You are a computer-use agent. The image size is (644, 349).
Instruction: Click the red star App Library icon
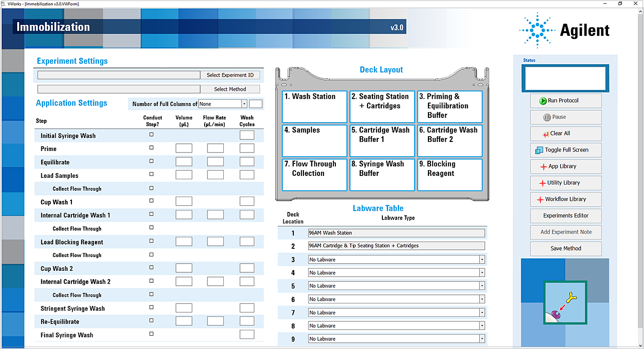point(543,166)
